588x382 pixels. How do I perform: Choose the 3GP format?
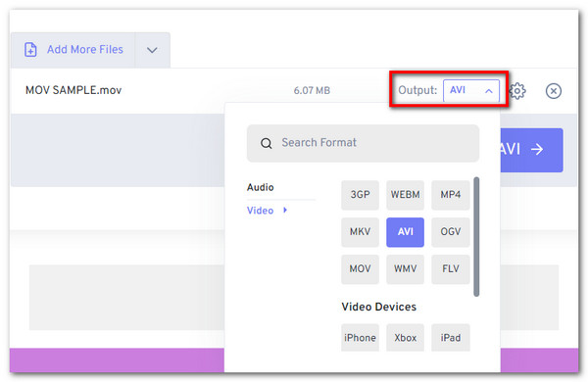click(360, 195)
